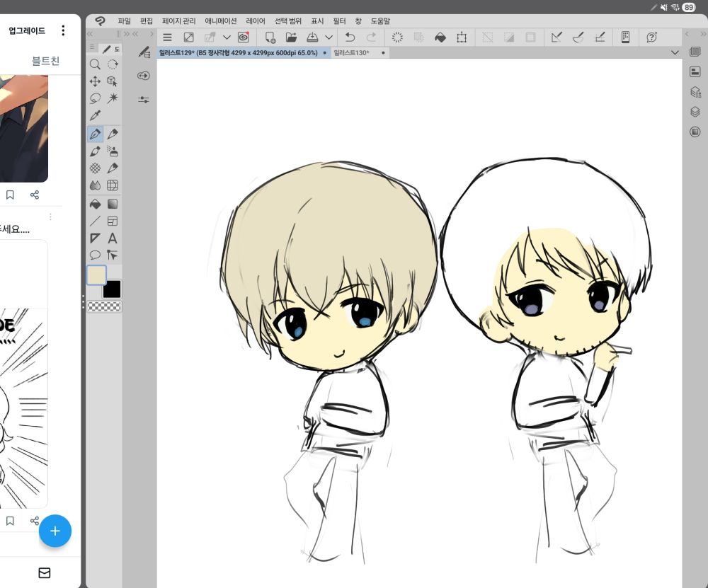Open the 페이지 관리 menu
708x588 pixels.
coord(179,21)
